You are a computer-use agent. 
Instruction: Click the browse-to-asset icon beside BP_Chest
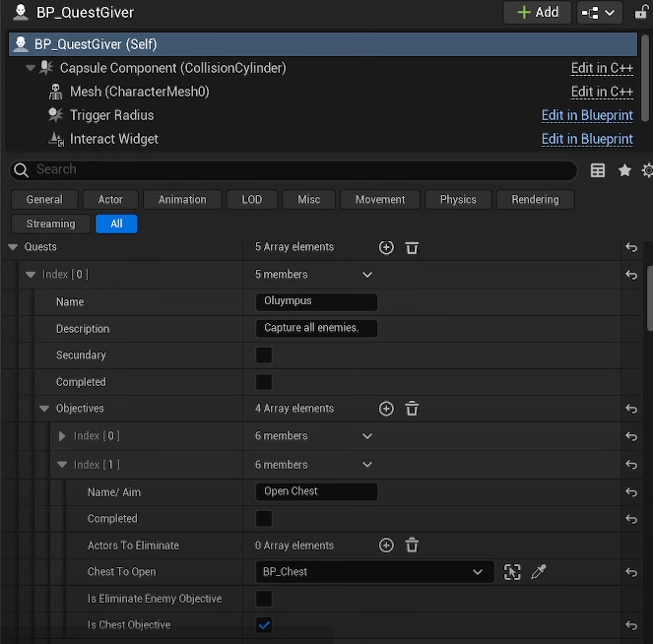(512, 572)
